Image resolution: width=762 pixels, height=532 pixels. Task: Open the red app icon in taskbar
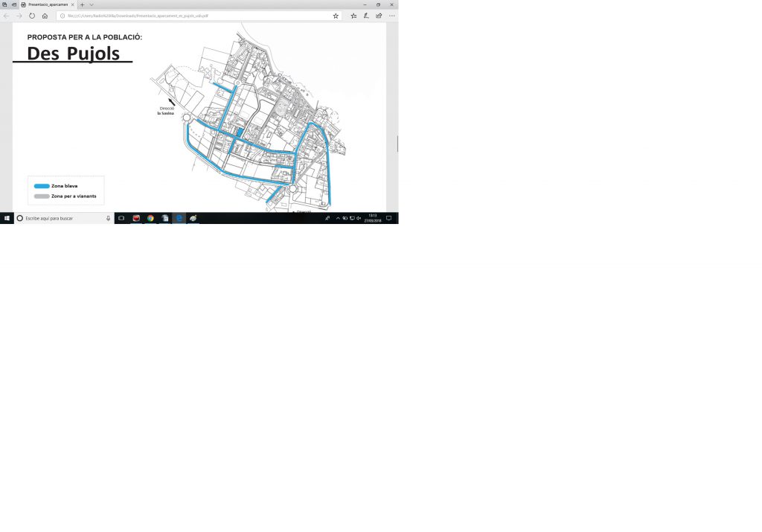tap(136, 218)
